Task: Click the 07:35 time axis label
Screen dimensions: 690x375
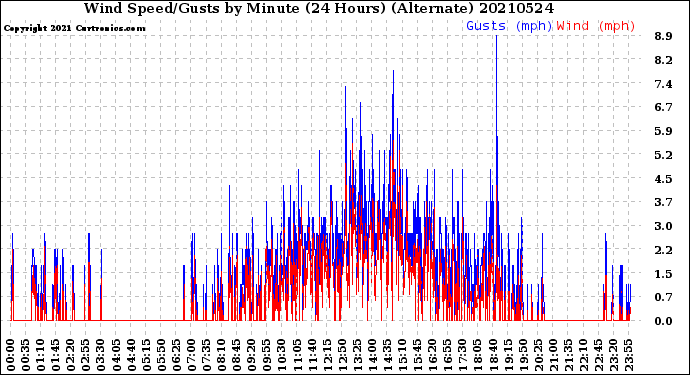Action: pyautogui.click(x=206, y=355)
